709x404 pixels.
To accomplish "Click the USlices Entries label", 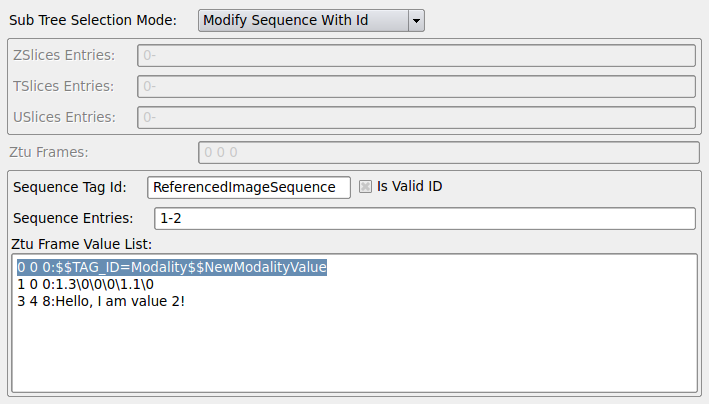I will pos(64,117).
